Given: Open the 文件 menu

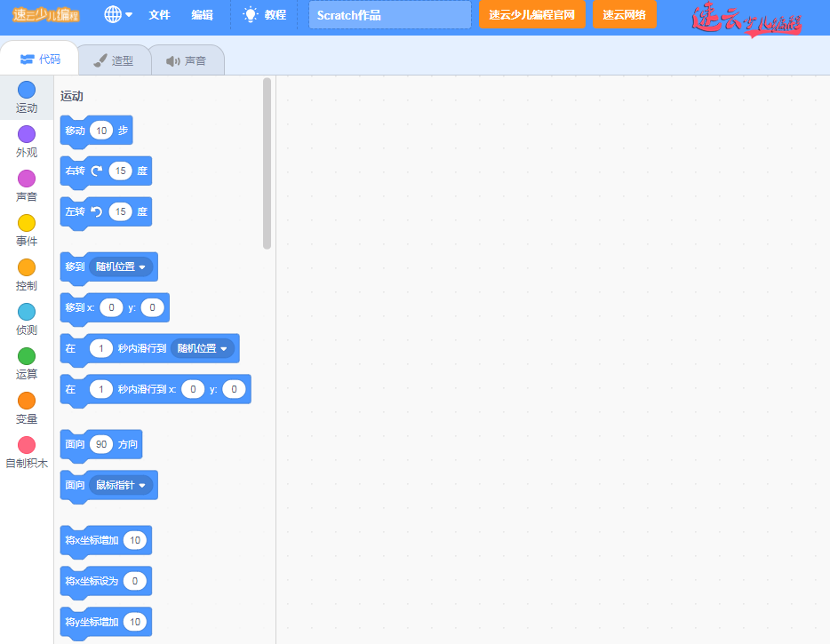Looking at the screenshot, I should point(159,15).
